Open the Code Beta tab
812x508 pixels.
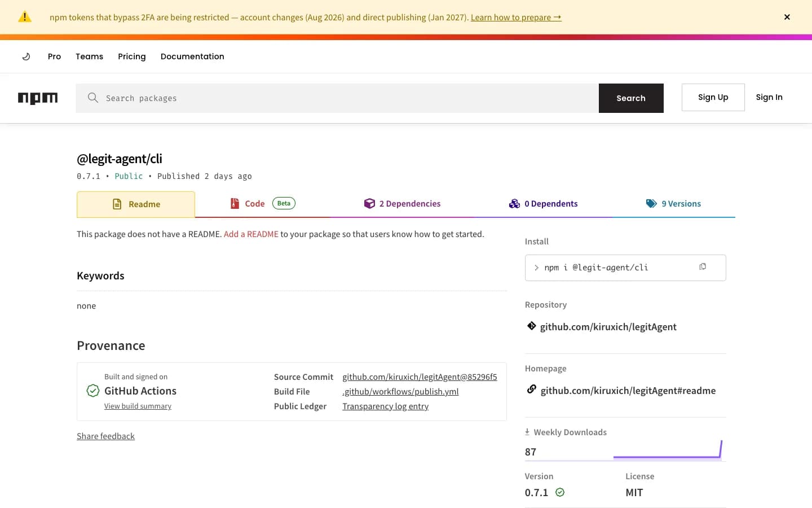(263, 204)
